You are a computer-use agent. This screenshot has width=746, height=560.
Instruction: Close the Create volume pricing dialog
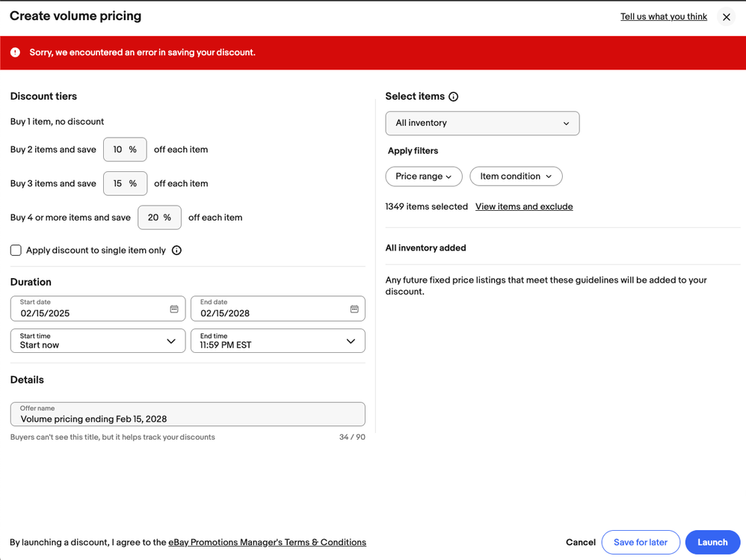pyautogui.click(x=726, y=16)
